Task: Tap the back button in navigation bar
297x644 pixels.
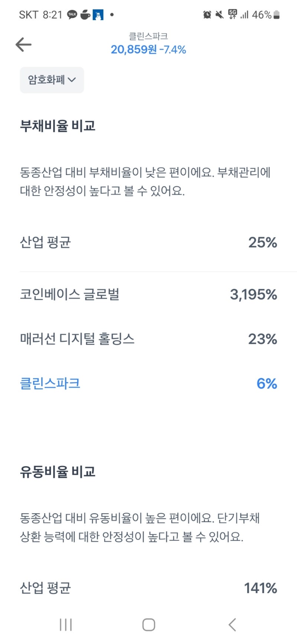Action: pyautogui.click(x=232, y=625)
